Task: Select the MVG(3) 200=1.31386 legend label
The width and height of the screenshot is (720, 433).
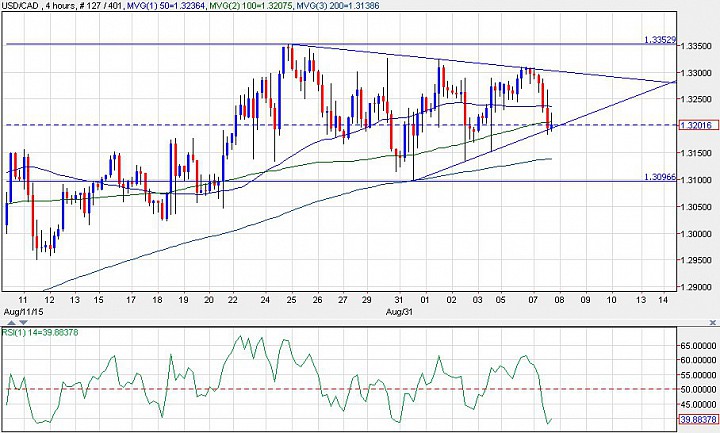Action: coord(338,6)
